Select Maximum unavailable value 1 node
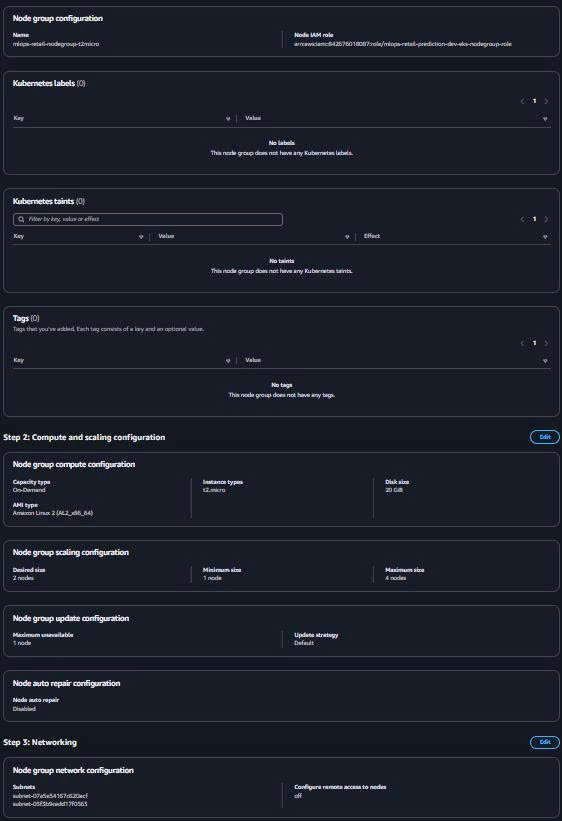Viewport: 562px width, 821px height. pyautogui.click(x=22, y=643)
